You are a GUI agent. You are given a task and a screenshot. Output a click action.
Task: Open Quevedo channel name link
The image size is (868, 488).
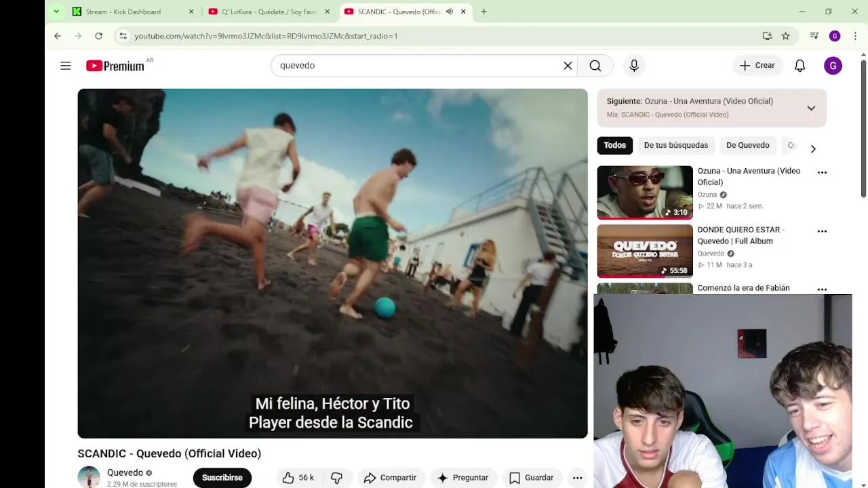click(x=125, y=472)
